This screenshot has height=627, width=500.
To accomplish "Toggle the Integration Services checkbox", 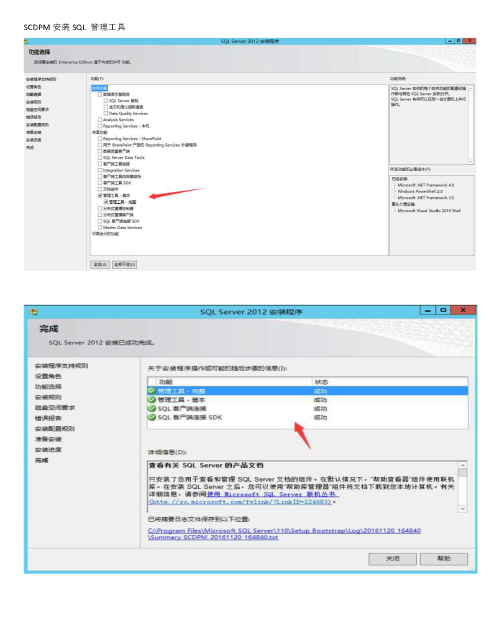I will [x=100, y=170].
